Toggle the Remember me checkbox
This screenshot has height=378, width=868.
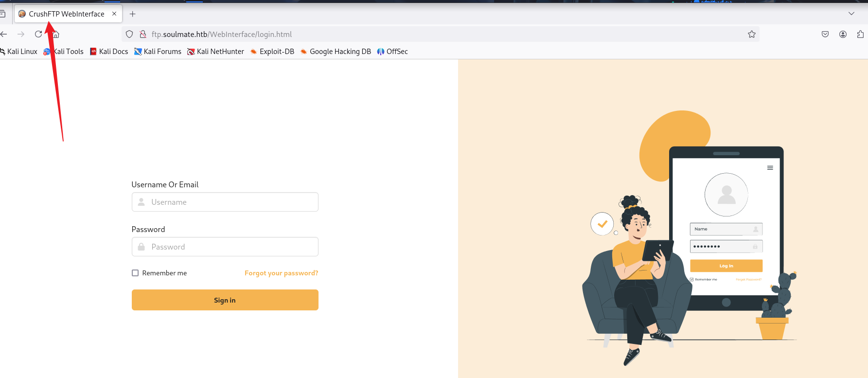point(135,273)
